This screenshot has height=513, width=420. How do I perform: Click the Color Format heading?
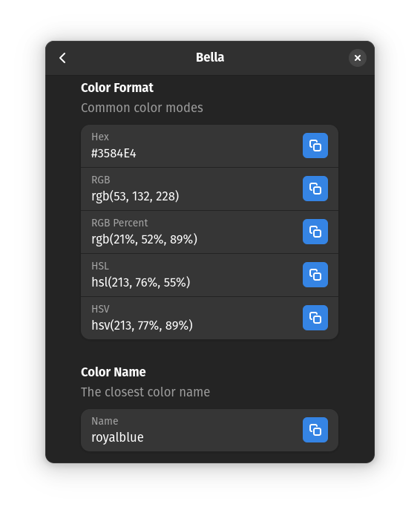pos(117,88)
